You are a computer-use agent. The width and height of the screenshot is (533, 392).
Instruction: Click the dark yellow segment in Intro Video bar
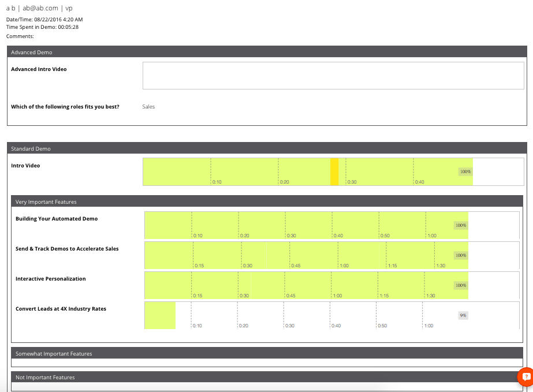pyautogui.click(x=334, y=171)
